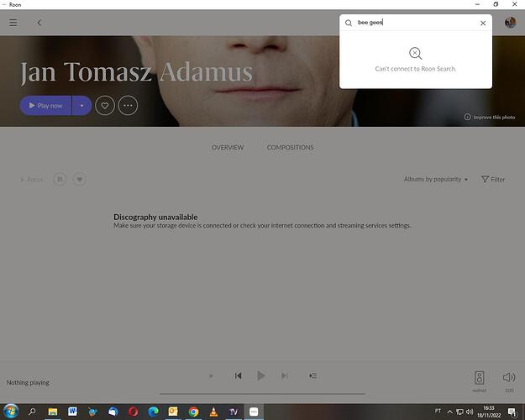Viewport: 525px width, 420px height.
Task: Go back with the back arrow
Action: [39, 23]
